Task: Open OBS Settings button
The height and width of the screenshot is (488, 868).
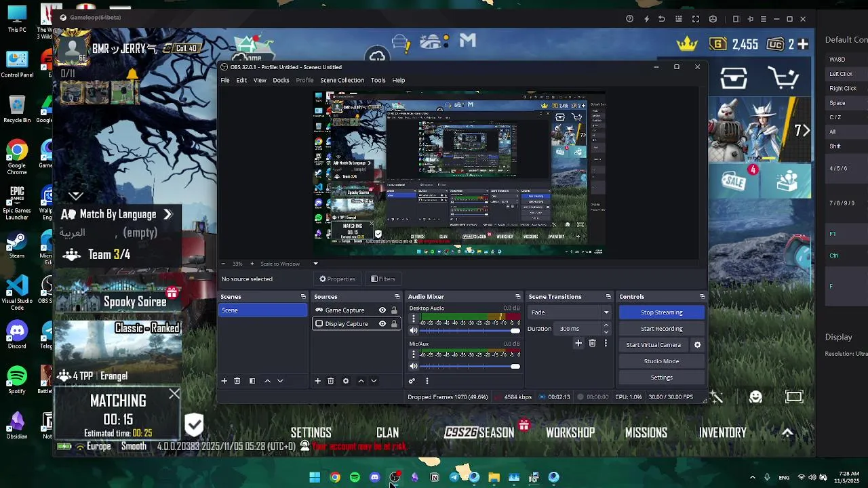Action: click(661, 378)
